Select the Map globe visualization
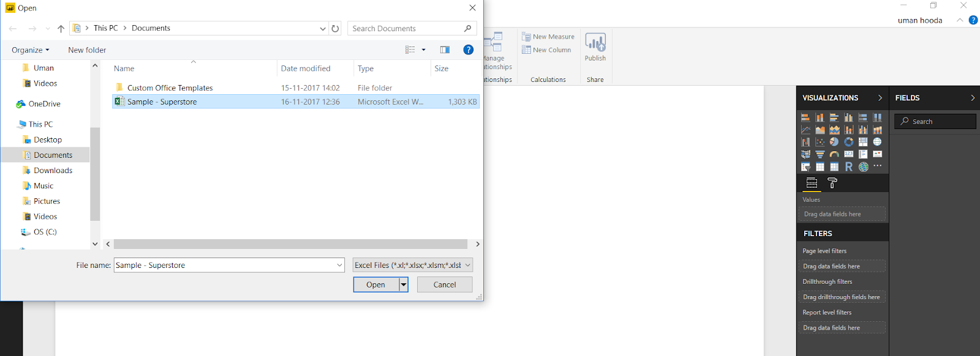 click(877, 142)
